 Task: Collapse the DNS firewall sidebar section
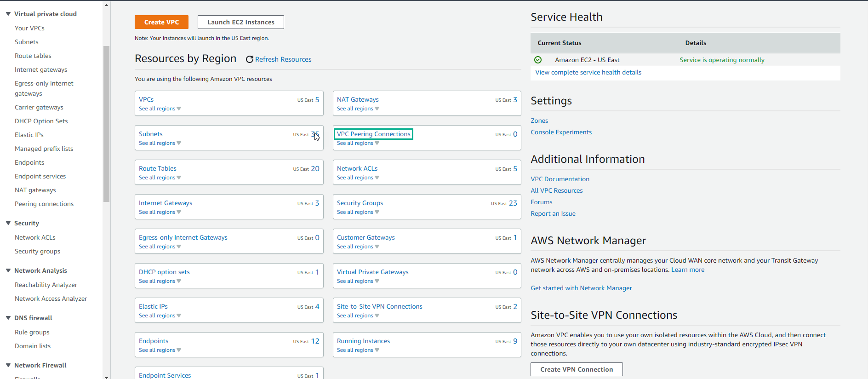(x=8, y=318)
